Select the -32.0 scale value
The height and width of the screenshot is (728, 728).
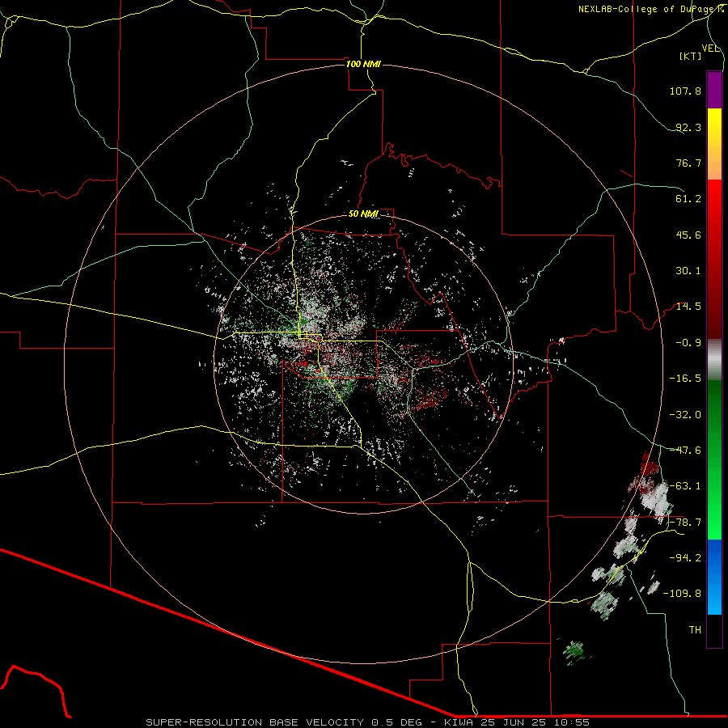coord(685,415)
